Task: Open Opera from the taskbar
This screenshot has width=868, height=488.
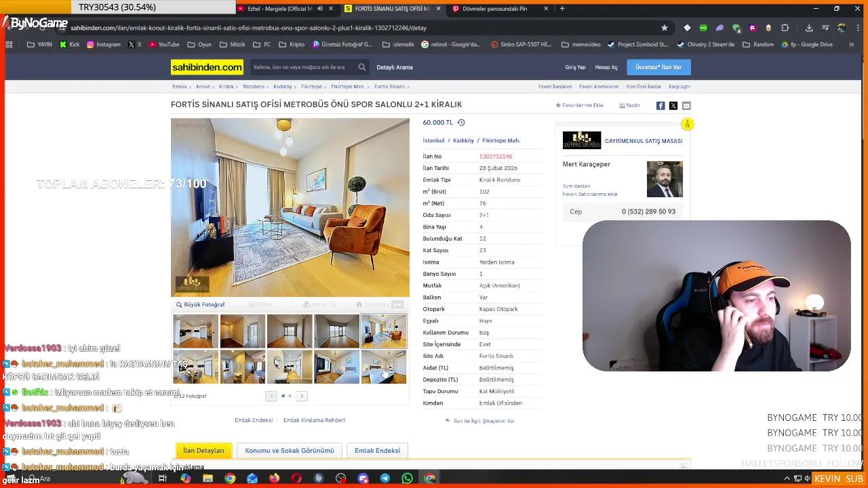Action: pos(296,479)
